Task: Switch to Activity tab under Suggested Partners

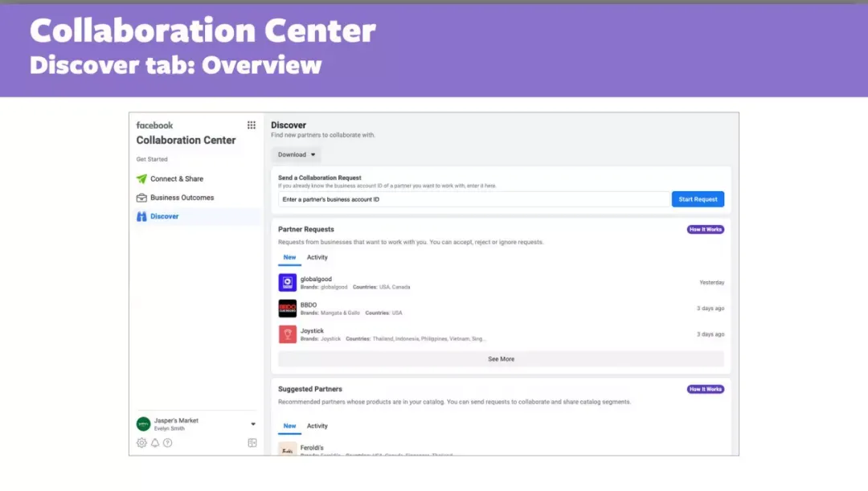Action: (x=317, y=426)
